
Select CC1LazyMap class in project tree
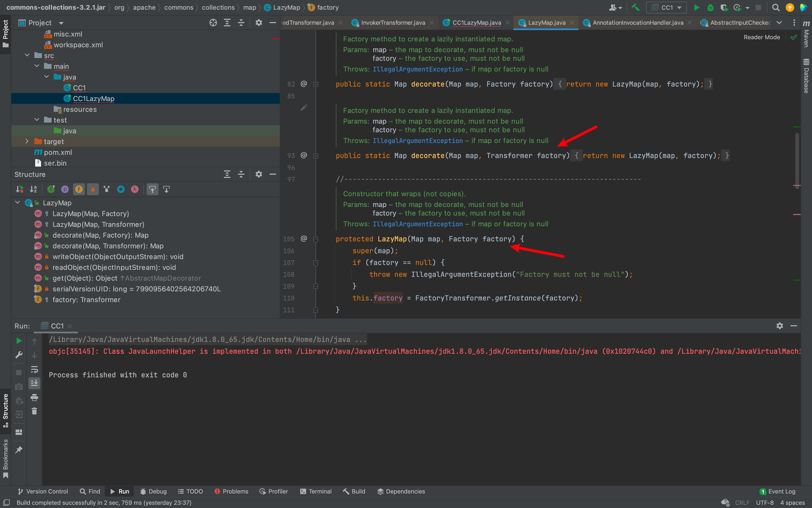[94, 98]
